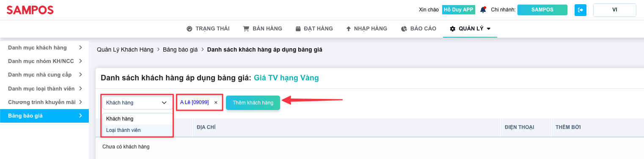Remove the A Lê [09099] customer tag
Image resolution: width=644 pixels, height=159 pixels.
pyautogui.click(x=216, y=102)
